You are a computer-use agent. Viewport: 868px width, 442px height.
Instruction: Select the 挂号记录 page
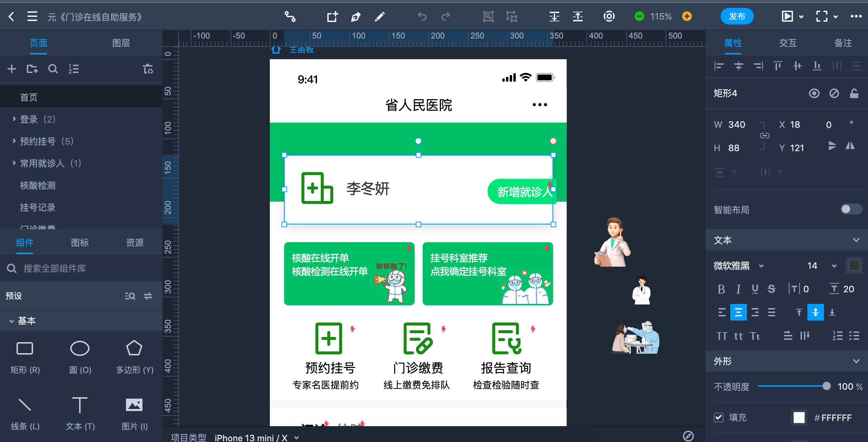[x=38, y=208]
